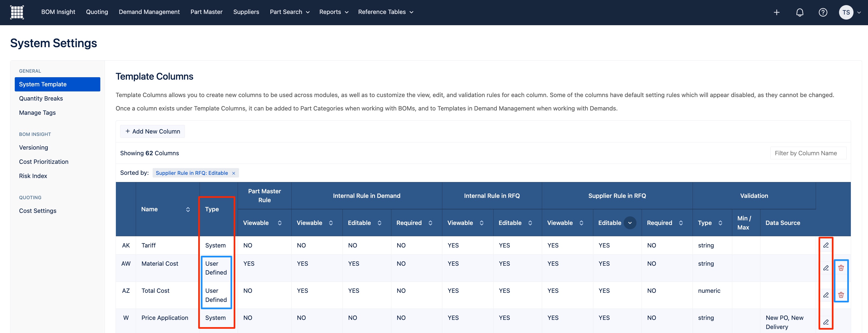Delete the Total Cost column trash icon
The width and height of the screenshot is (868, 333).
coord(841,295)
